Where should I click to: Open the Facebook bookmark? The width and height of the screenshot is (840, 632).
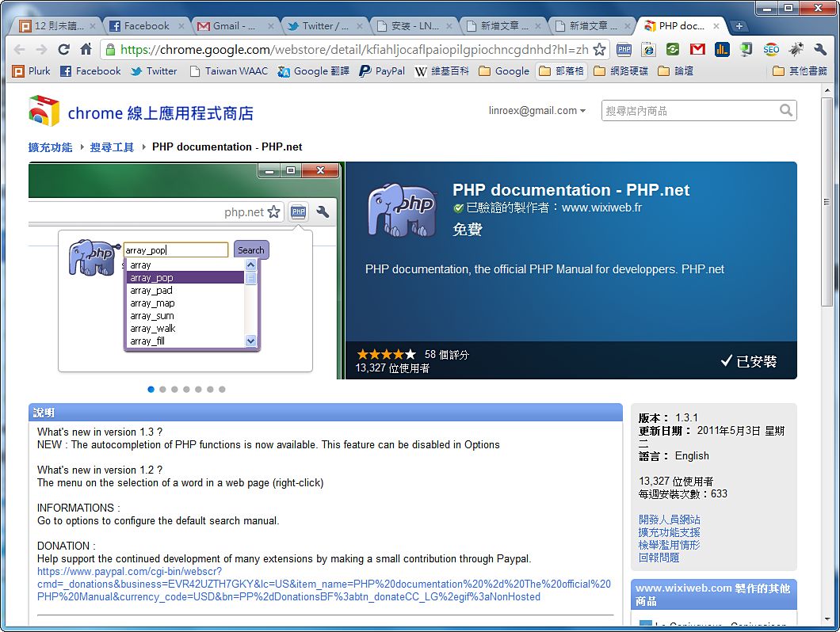(90, 70)
